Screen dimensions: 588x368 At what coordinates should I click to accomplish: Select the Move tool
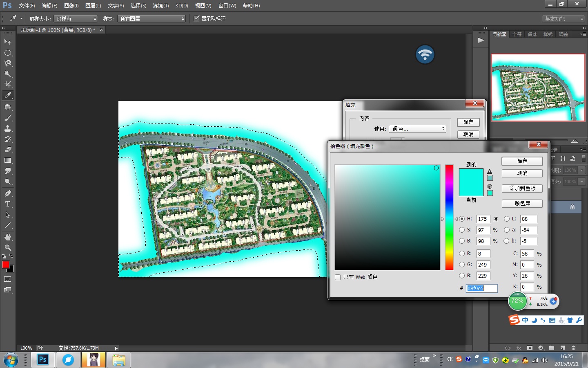coord(8,42)
